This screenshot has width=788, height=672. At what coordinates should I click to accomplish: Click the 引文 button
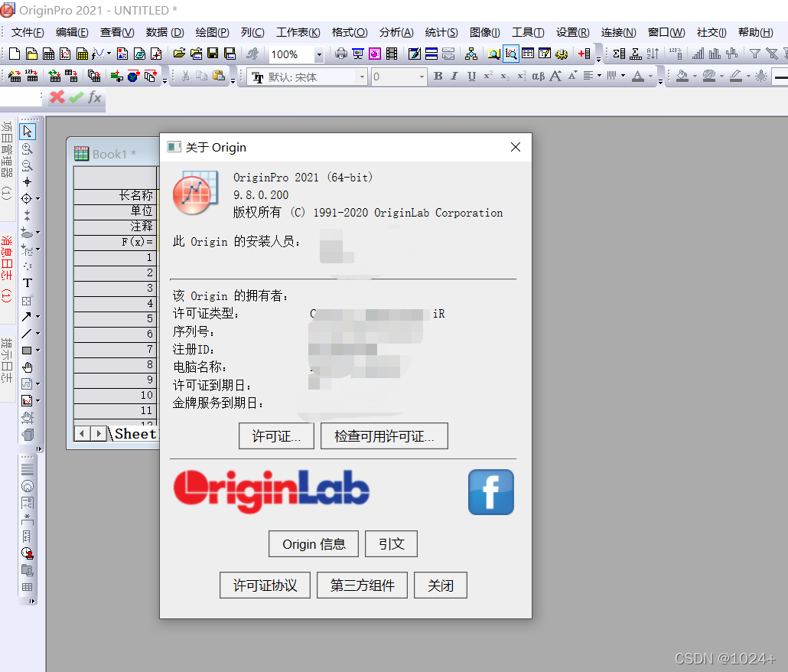(392, 544)
